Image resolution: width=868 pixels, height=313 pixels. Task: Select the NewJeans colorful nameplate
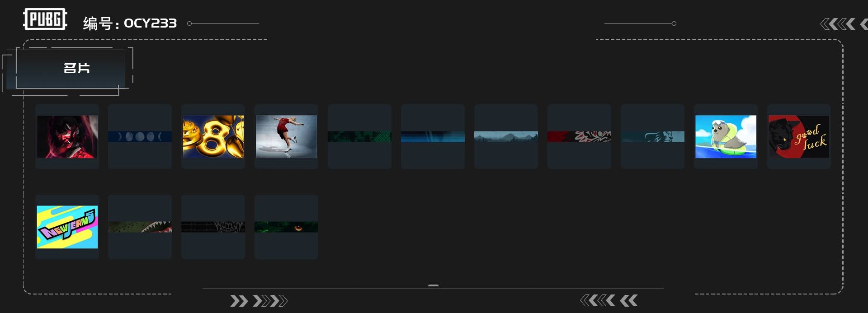click(x=67, y=227)
